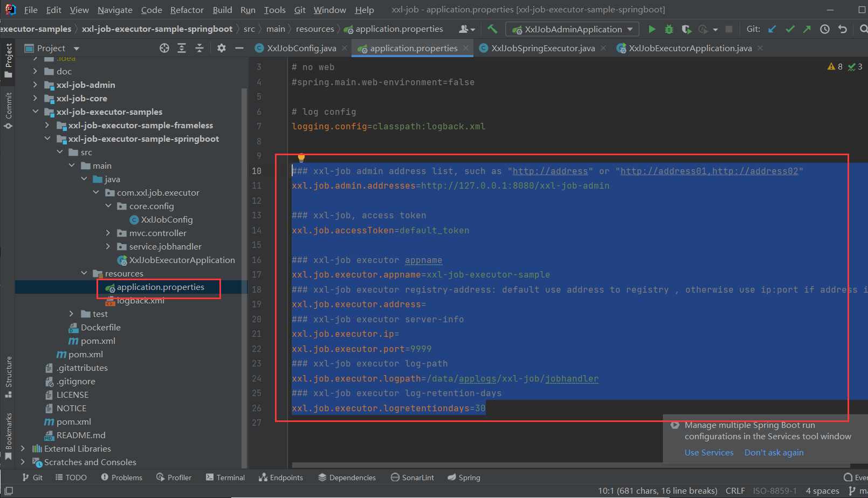Hide the Project tool window
Screen dimensions: 868x498
239,48
